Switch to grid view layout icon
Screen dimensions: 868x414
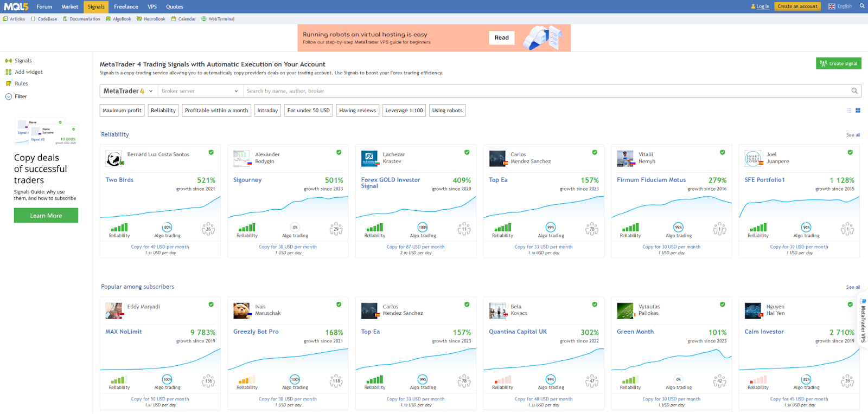[x=858, y=111]
